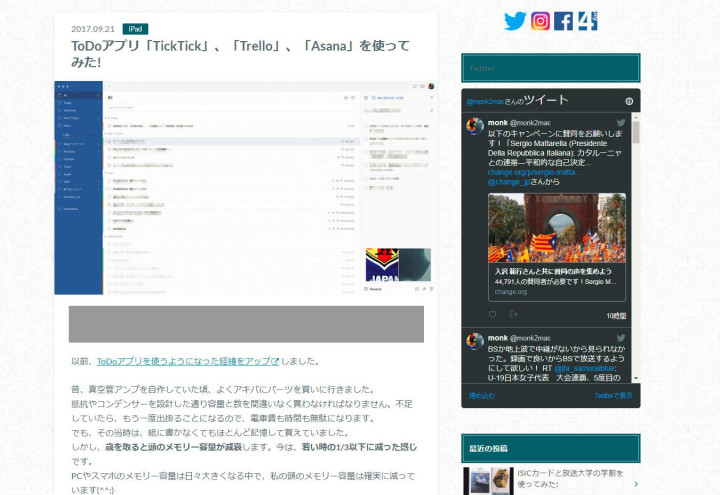Click chevron arrow beside ISIC card post
The height and width of the screenshot is (495, 720).
click(x=636, y=484)
